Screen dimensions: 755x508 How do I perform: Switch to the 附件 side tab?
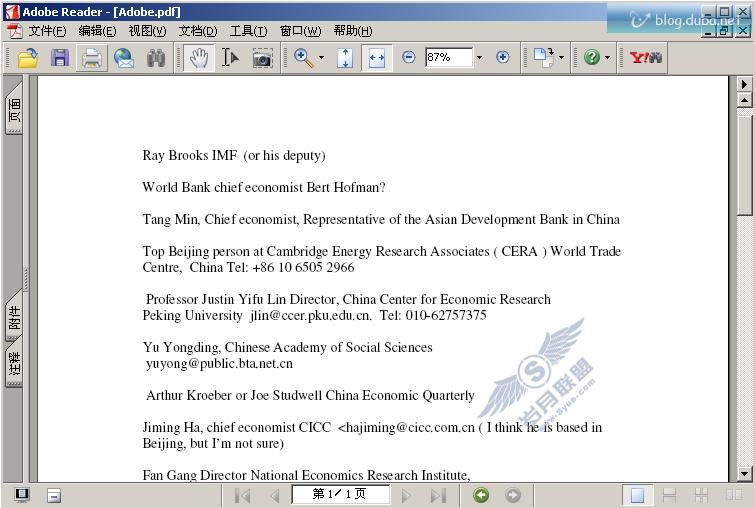[x=14, y=318]
